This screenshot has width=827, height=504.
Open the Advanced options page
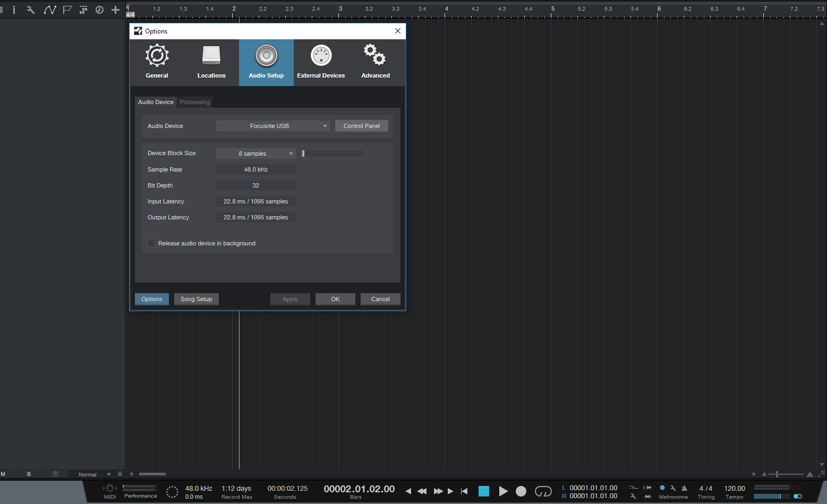pos(376,62)
